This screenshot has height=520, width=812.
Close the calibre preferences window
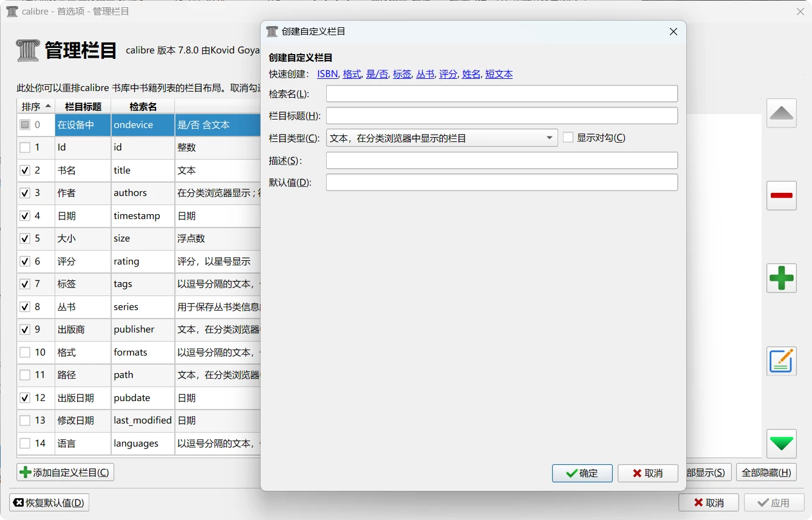coord(800,12)
